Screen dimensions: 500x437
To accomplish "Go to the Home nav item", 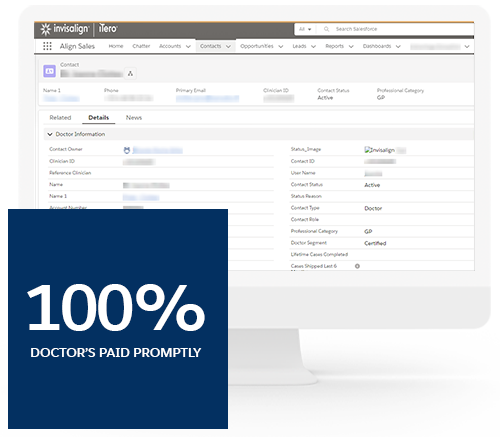I will point(116,46).
